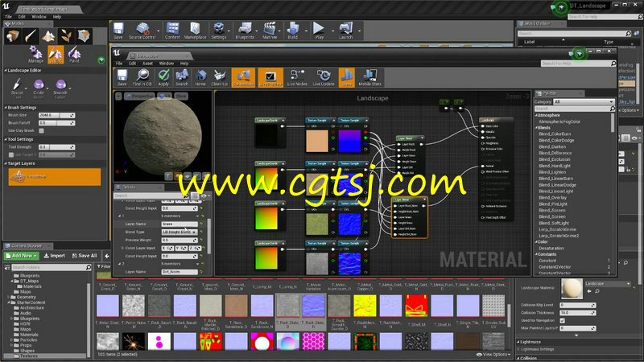Screen dimensions: 644x362
Task: Collapse Brush Settings section
Action: (x=6, y=108)
